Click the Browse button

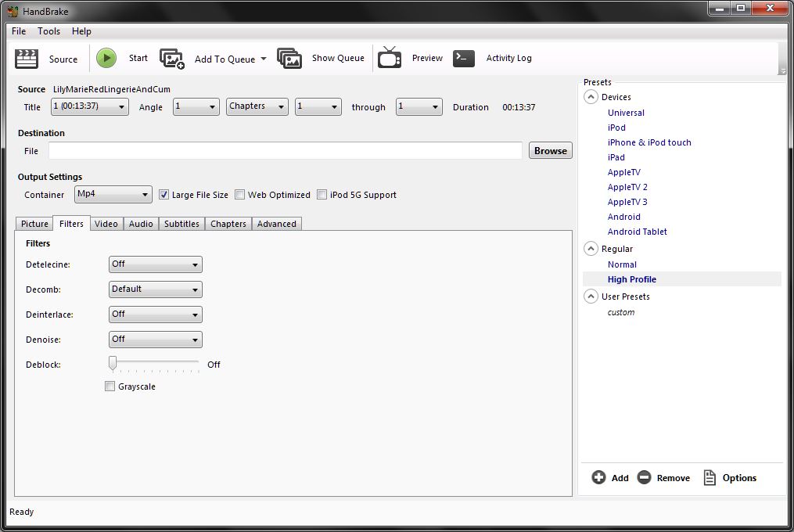point(551,150)
